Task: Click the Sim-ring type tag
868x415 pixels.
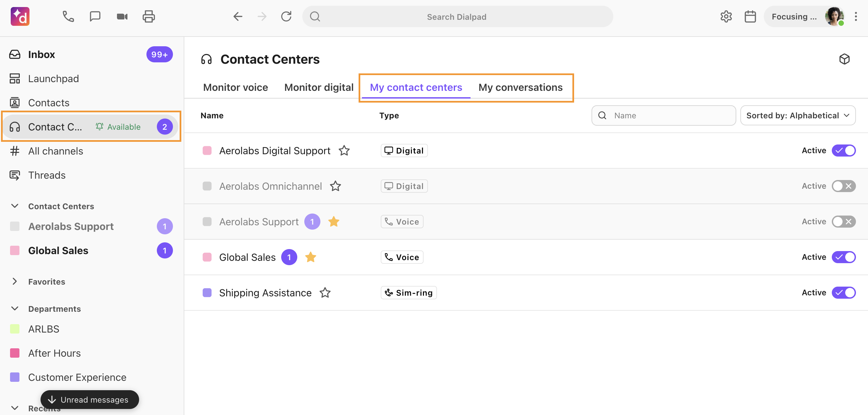Action: coord(409,293)
